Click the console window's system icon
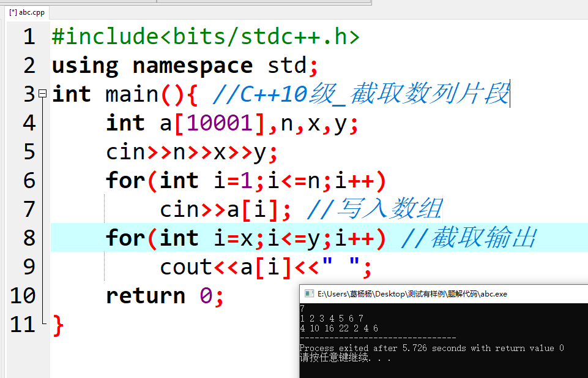Viewport: 588px width, 378px height. click(x=309, y=294)
